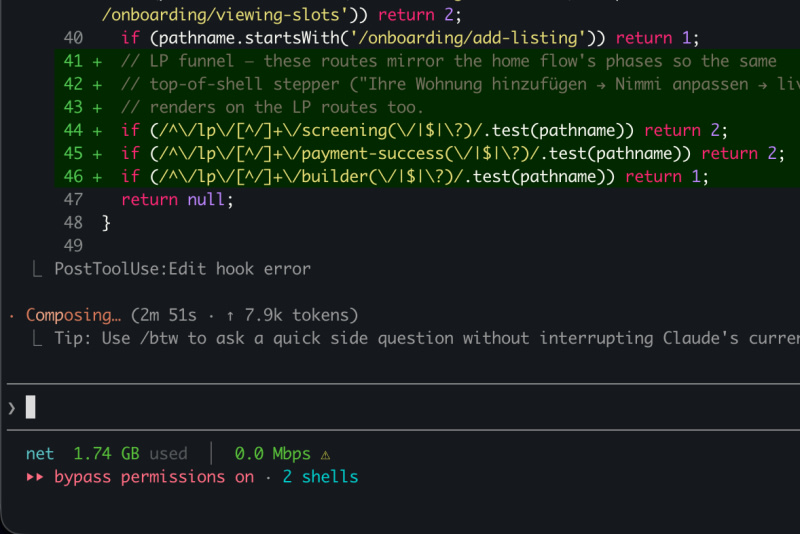Click the prompt input cursor field
Viewport: 800px width, 534px height.
tap(403, 407)
